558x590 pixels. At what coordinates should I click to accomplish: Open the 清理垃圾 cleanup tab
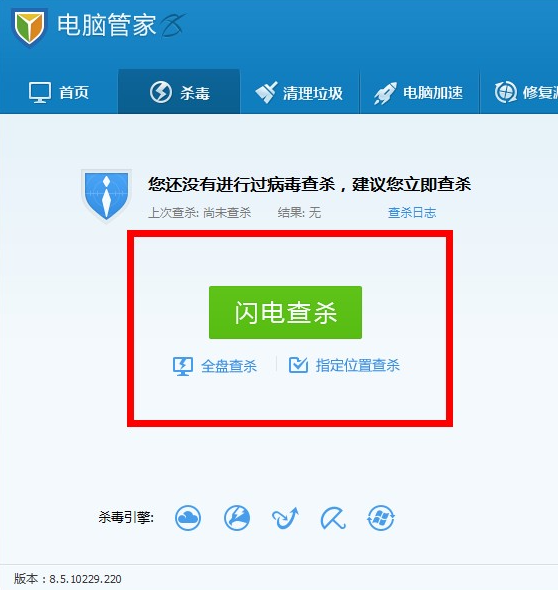click(x=300, y=92)
